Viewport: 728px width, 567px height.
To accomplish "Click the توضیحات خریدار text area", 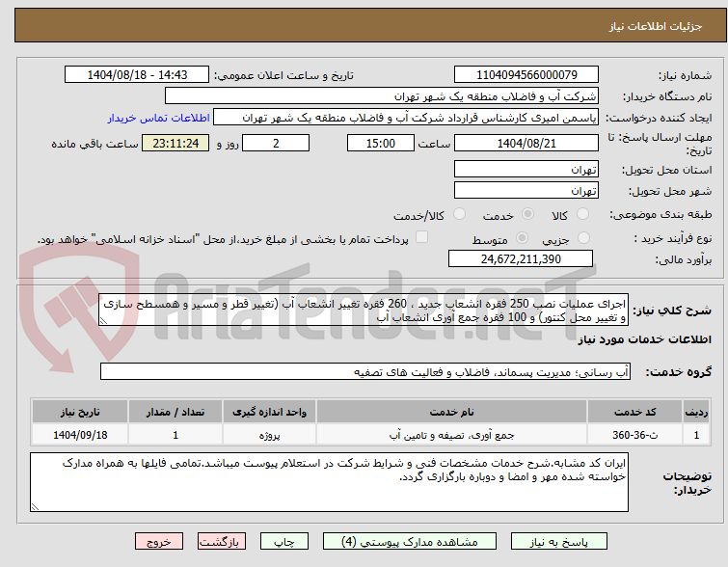I will click(329, 482).
